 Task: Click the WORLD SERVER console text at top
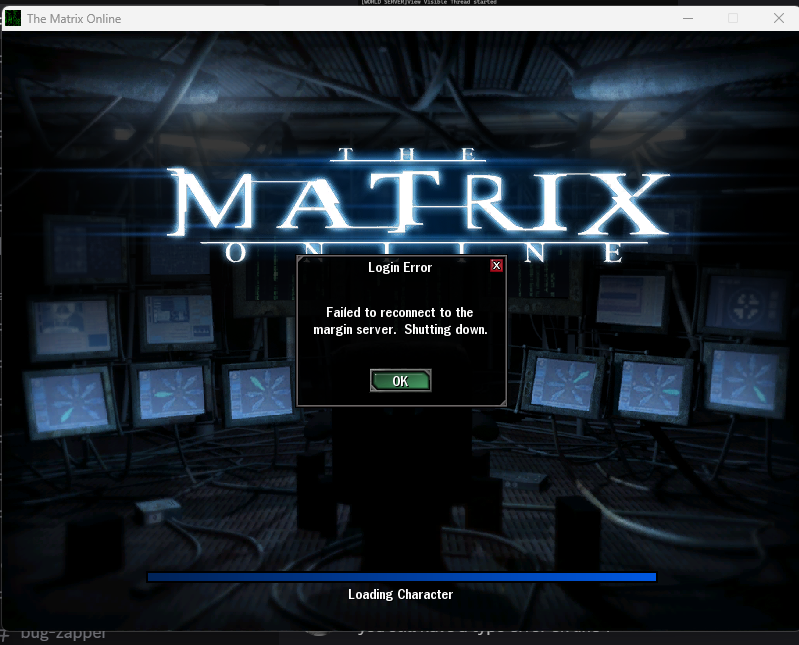click(x=430, y=3)
